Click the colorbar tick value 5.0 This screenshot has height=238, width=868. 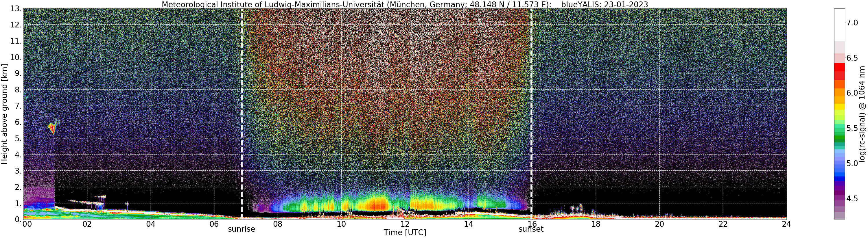[852, 163]
